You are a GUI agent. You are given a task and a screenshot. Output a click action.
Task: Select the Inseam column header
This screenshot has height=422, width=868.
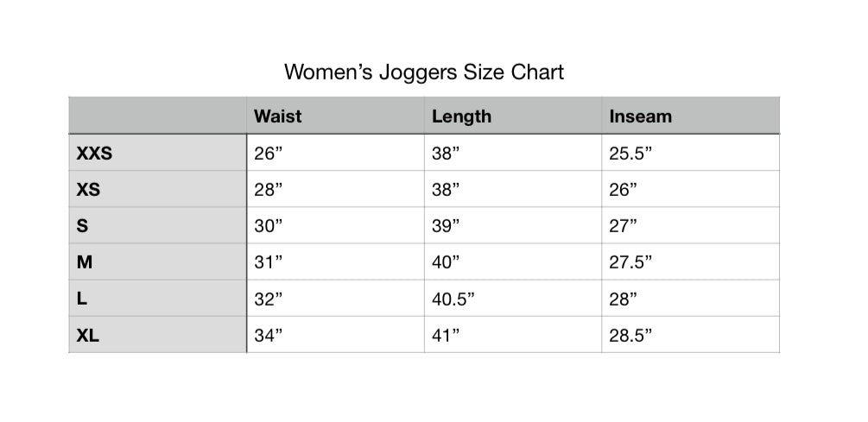pyautogui.click(x=640, y=117)
